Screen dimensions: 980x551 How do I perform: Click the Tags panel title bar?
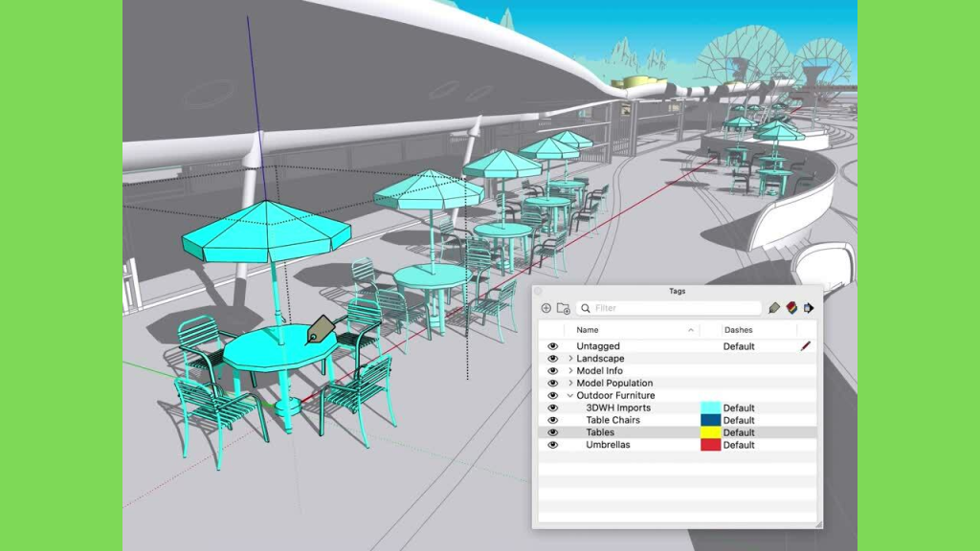pyautogui.click(x=677, y=291)
